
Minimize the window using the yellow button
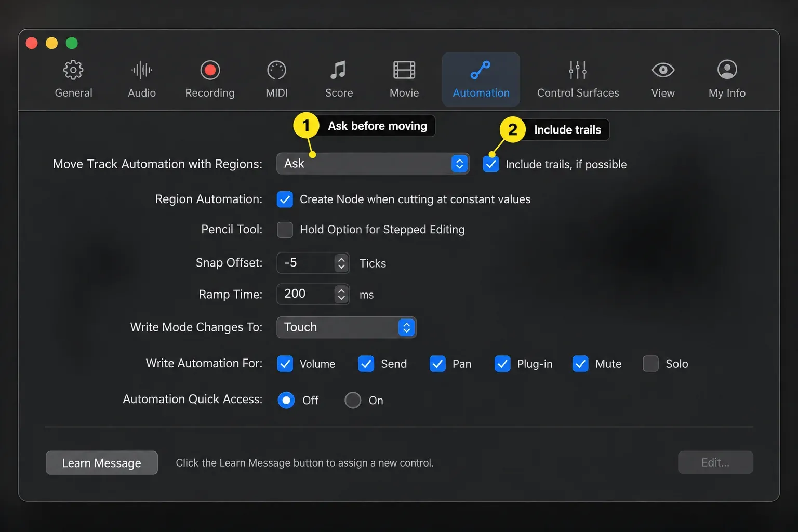pos(51,43)
